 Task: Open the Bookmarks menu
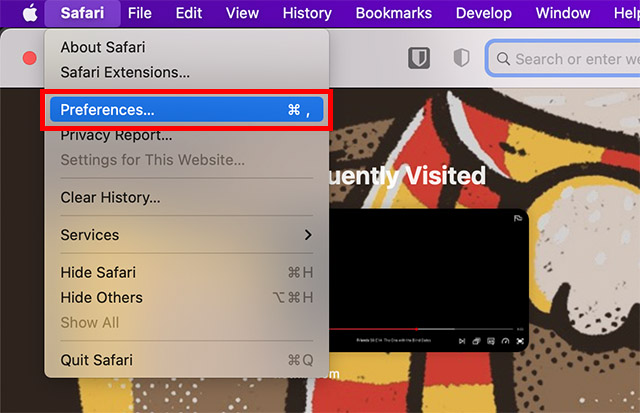coord(393,13)
